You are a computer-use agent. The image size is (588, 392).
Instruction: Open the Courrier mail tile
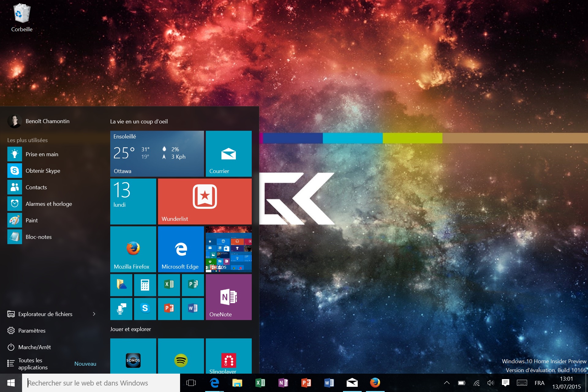228,153
